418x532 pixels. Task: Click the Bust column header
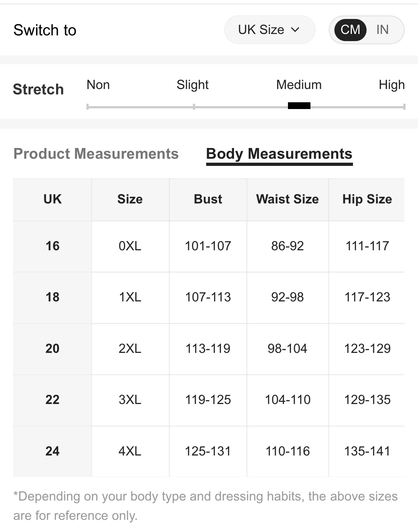pos(208,199)
